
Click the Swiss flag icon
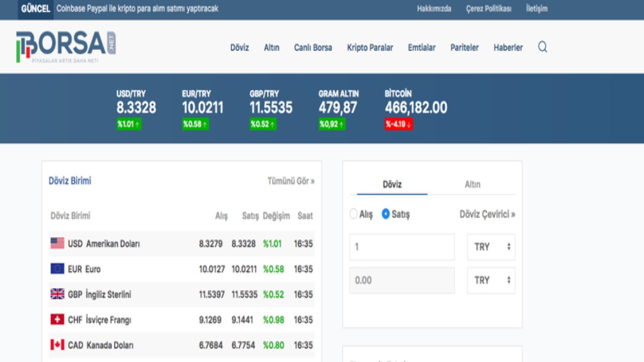click(x=57, y=319)
